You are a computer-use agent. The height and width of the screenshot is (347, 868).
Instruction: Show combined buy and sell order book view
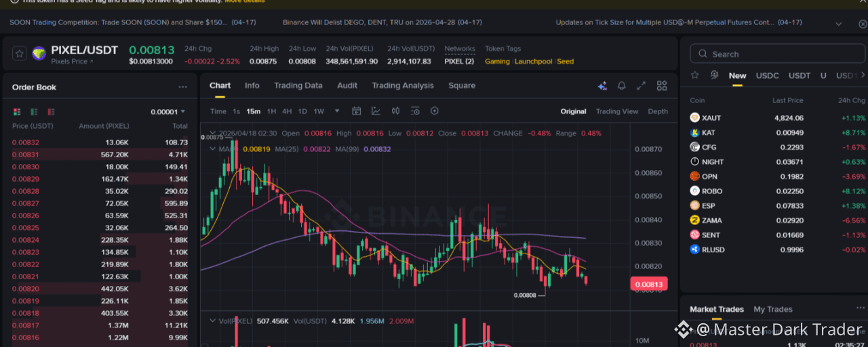(17, 112)
